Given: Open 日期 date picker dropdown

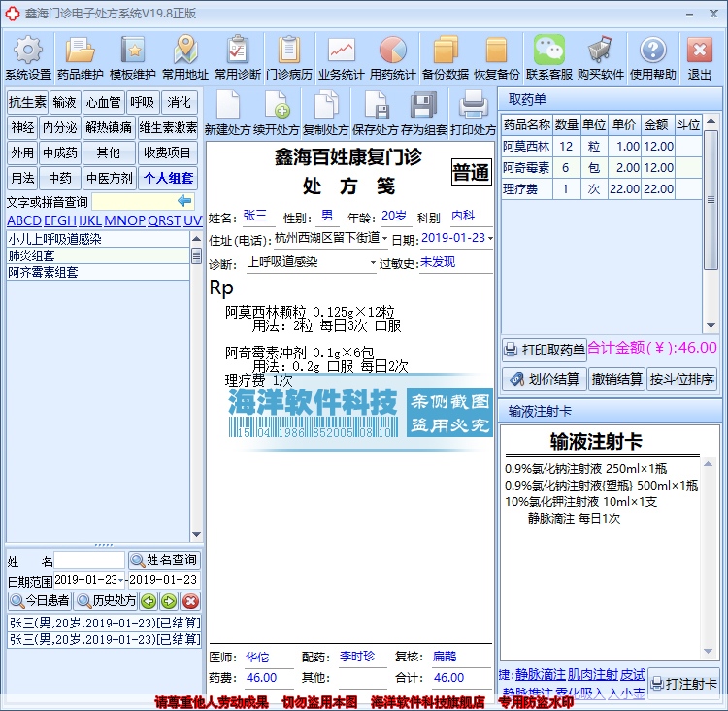Looking at the screenshot, I should [x=490, y=238].
